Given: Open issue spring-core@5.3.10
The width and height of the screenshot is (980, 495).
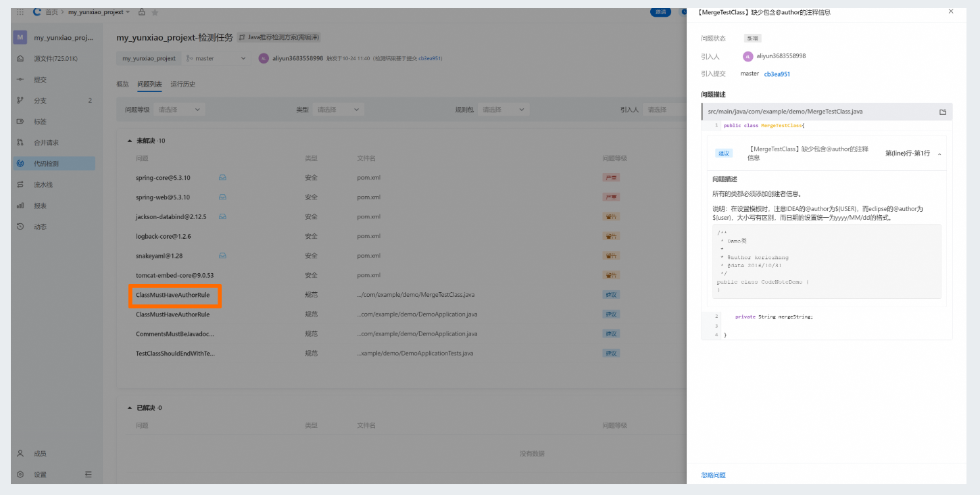Looking at the screenshot, I should [x=163, y=178].
